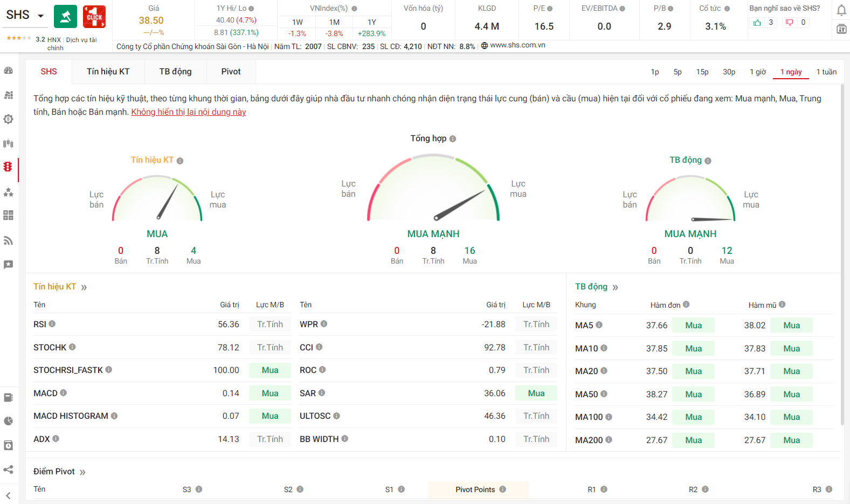Open the candlestick chart sidebar icon
Screen dimensions: 850x504
[x=8, y=143]
